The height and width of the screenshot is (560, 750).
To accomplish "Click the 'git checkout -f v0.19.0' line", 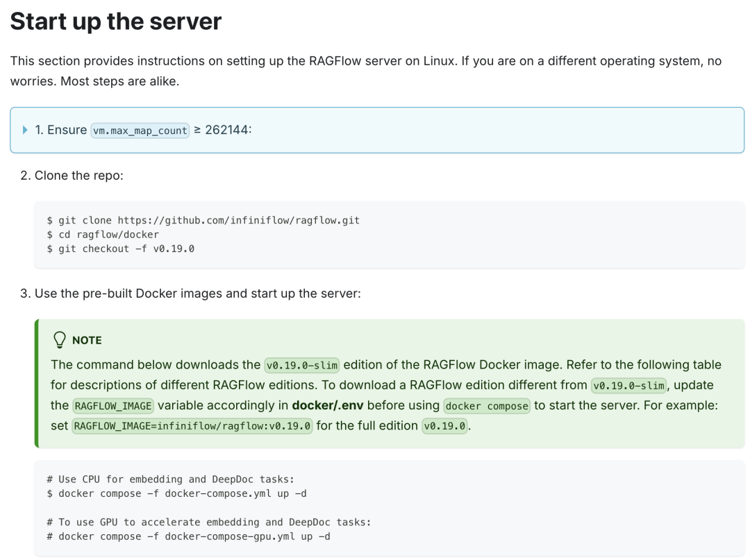I will (121, 248).
